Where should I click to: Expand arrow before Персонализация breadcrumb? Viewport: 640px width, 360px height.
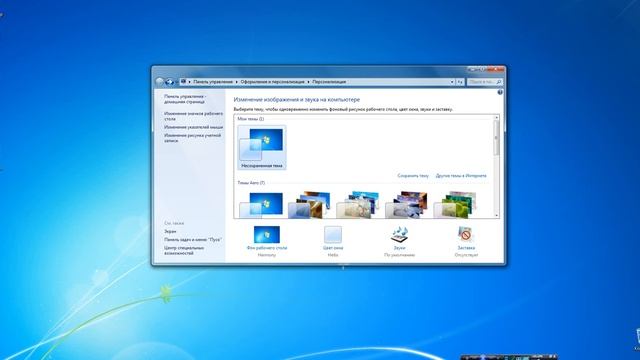click(x=308, y=82)
